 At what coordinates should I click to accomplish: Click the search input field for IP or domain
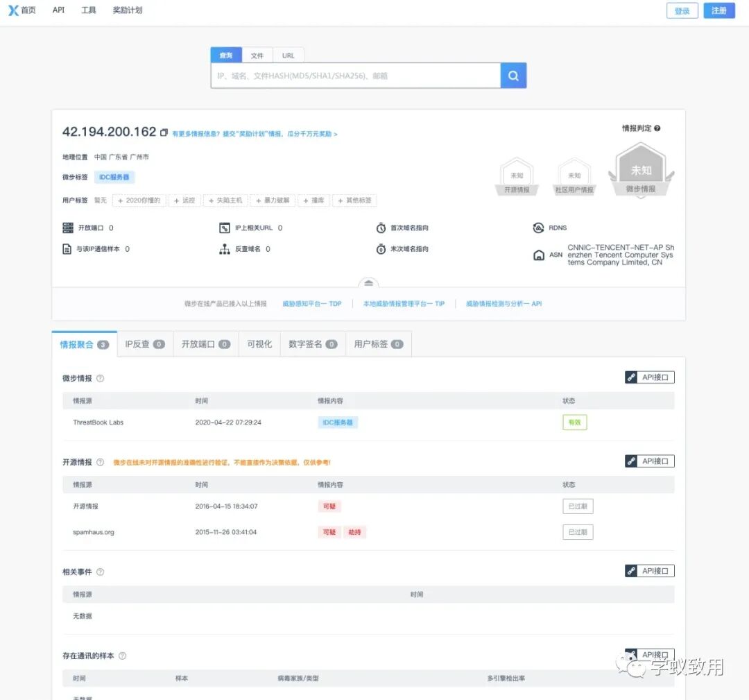point(356,76)
